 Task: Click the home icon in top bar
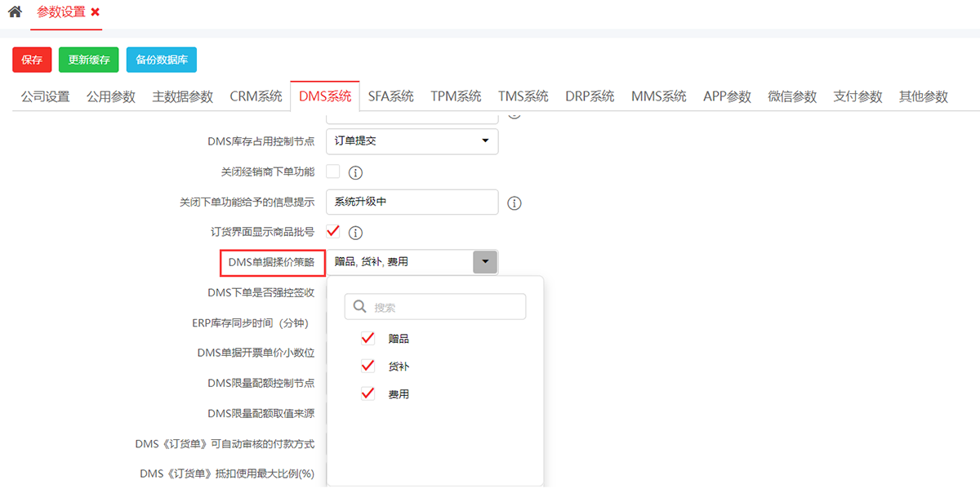14,12
